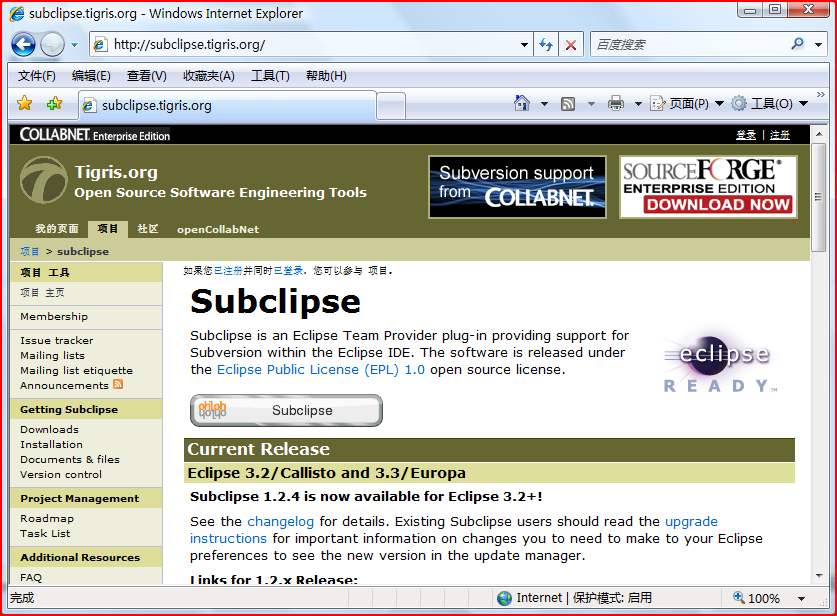
Task: Click the 项目 breadcrumb link
Action: (30, 251)
